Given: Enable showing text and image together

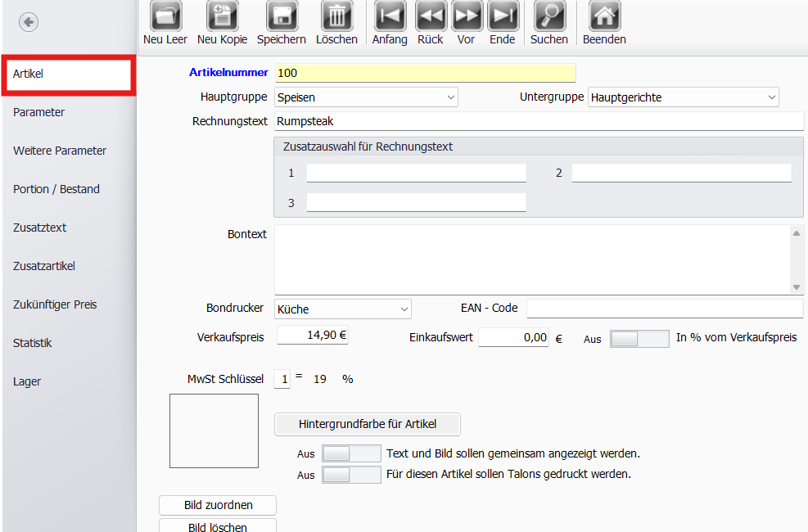Looking at the screenshot, I should (351, 453).
